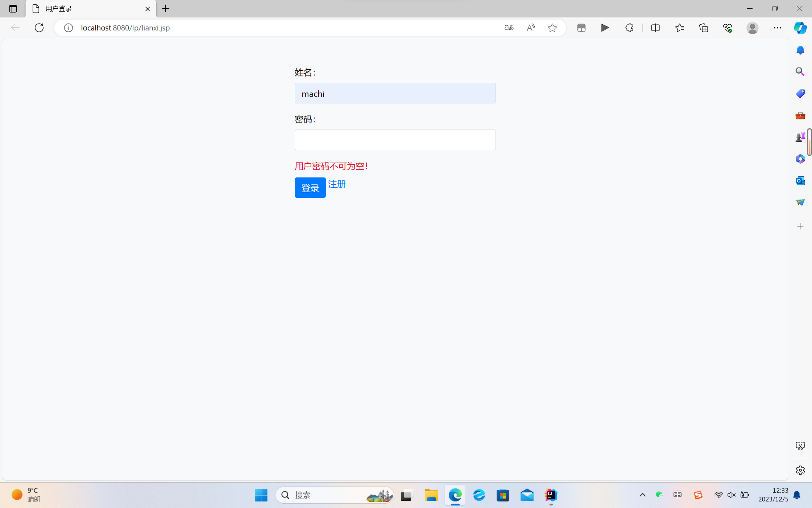Open Copilot sidebar icon
This screenshot has height=508, width=812.
click(800, 28)
